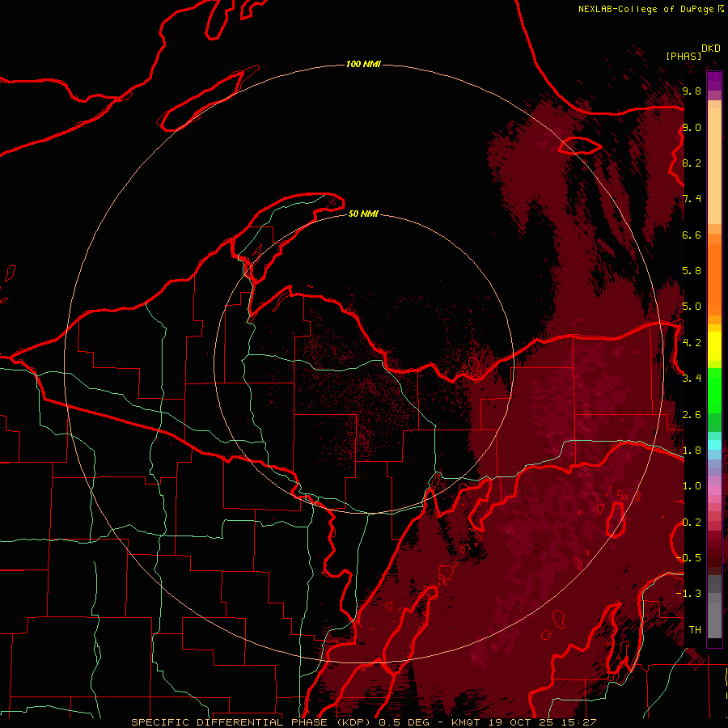
Task: Select the [PHAS] units label
Action: [x=684, y=56]
